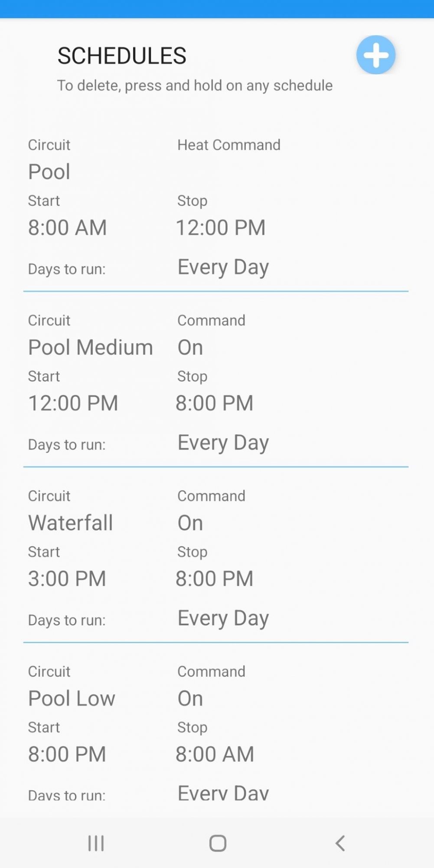Toggle the On command for Pool Low
The width and height of the screenshot is (434, 868).
pyautogui.click(x=190, y=698)
